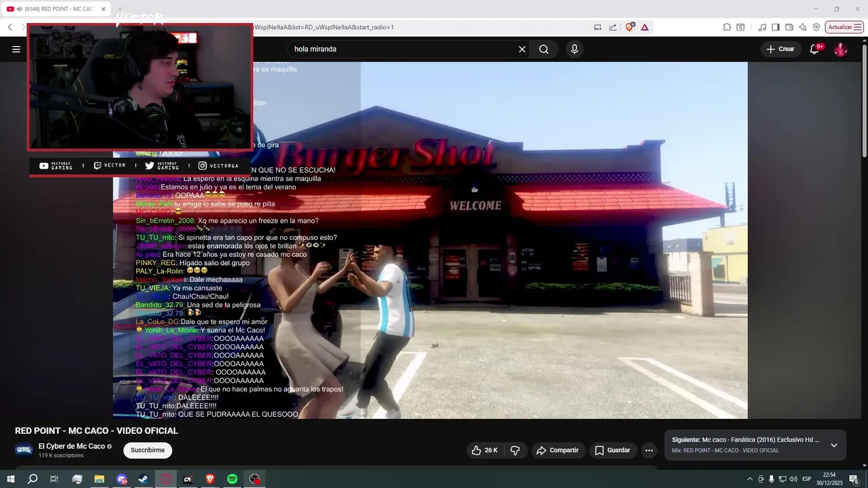Click the Suscribirme button

[x=148, y=450]
